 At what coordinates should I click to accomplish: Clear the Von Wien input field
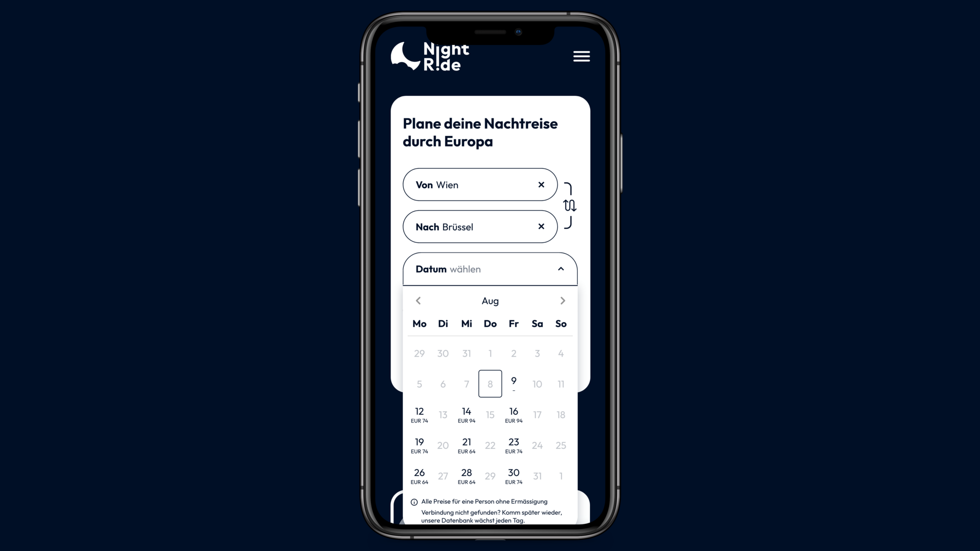542,184
